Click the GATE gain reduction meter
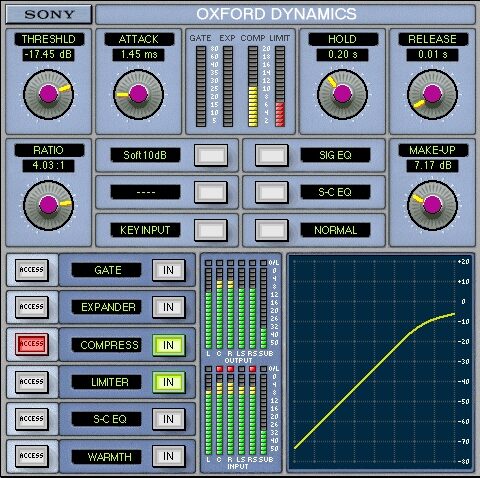Image resolution: width=480 pixels, height=478 pixels. (x=201, y=87)
